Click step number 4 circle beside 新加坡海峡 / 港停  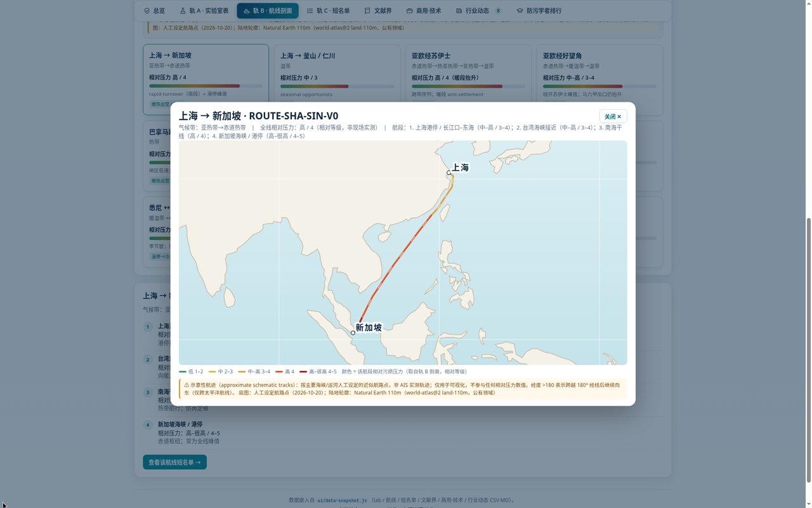(148, 425)
